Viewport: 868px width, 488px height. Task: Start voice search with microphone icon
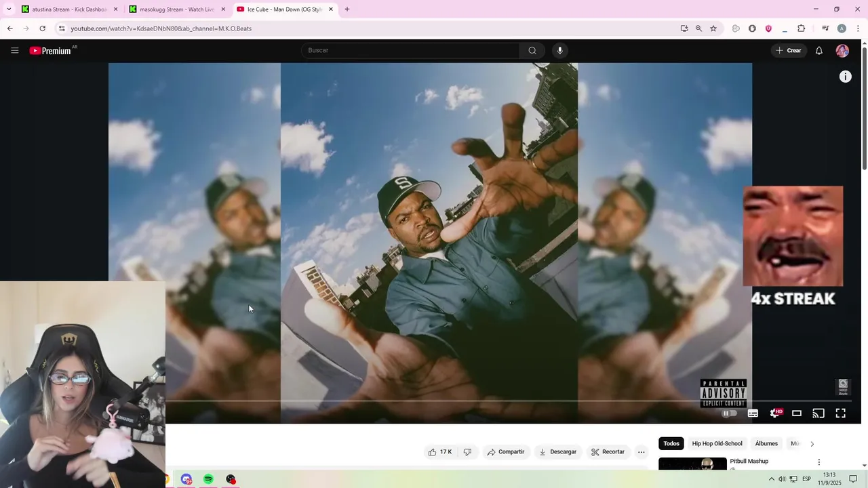(x=559, y=50)
